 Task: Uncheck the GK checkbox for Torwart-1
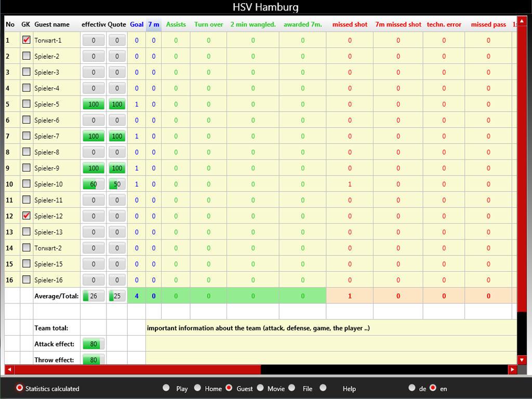coord(26,40)
